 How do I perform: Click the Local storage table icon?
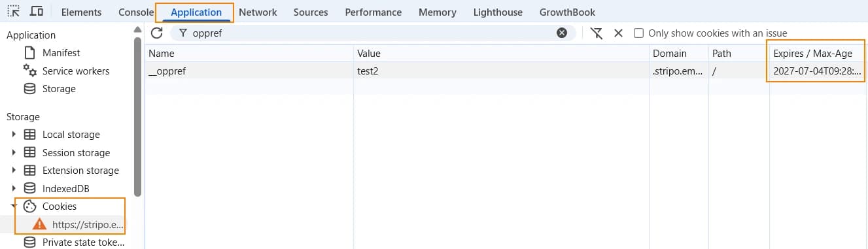(x=29, y=135)
